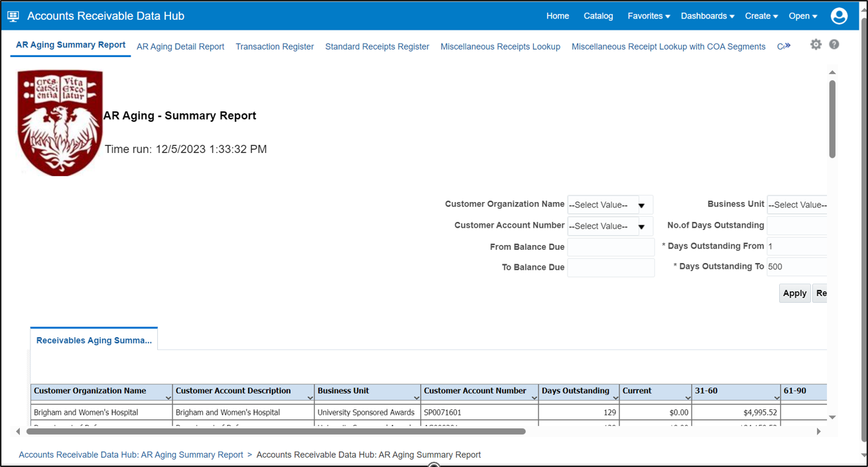Go to Home
868x467 pixels.
(558, 16)
